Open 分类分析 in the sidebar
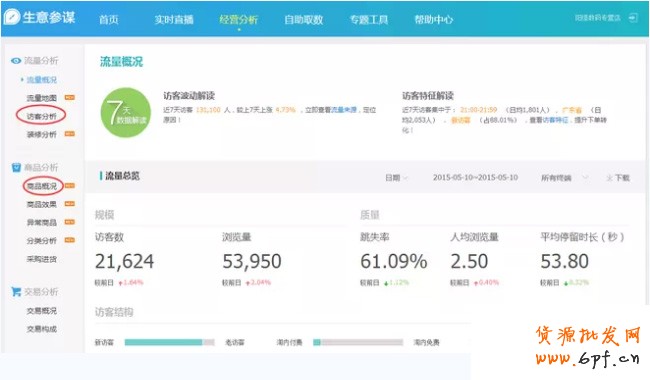The image size is (650, 380). (x=41, y=241)
